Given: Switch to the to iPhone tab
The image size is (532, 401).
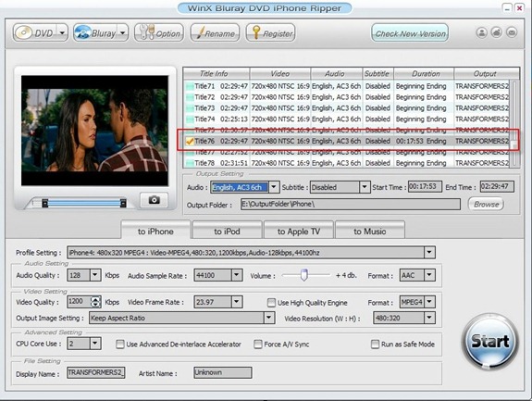Looking at the screenshot, I should (155, 231).
